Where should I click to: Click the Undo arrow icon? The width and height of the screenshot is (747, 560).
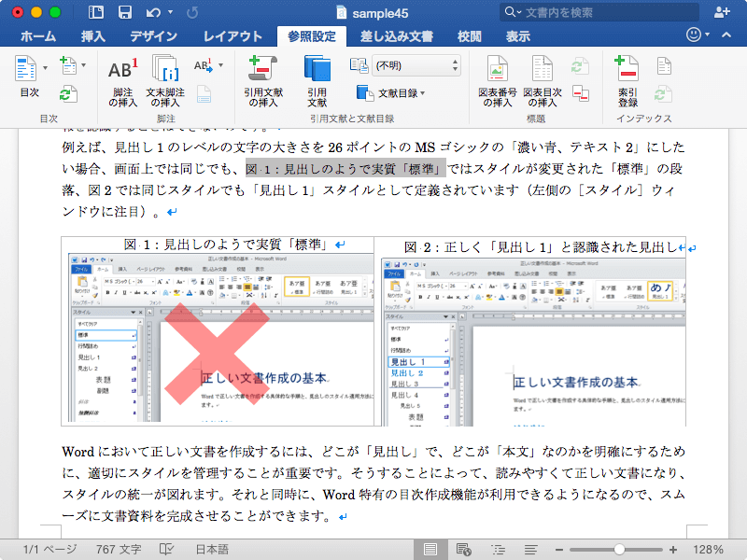[153, 12]
